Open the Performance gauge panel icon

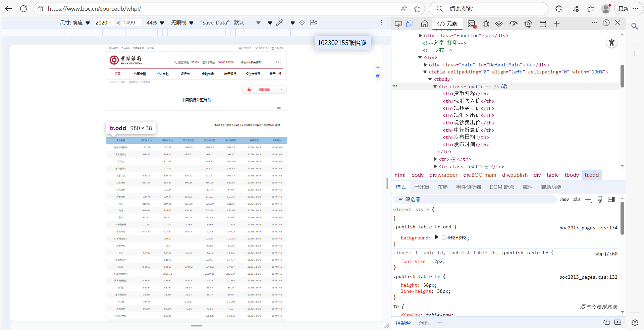click(513, 24)
